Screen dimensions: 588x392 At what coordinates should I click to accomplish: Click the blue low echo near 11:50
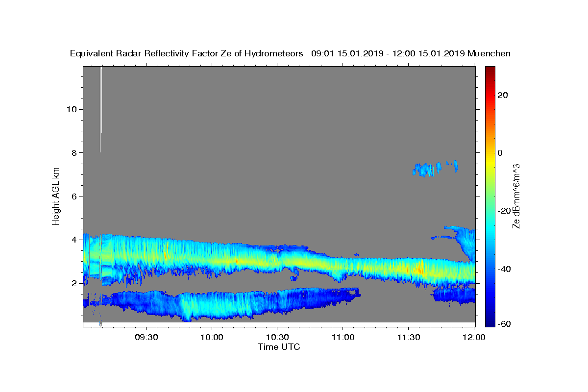pos(455,295)
